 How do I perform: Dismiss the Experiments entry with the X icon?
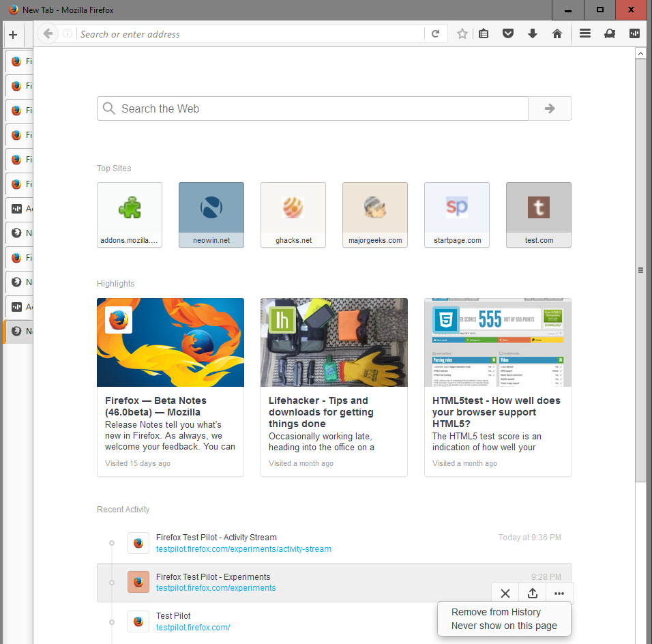coord(505,594)
